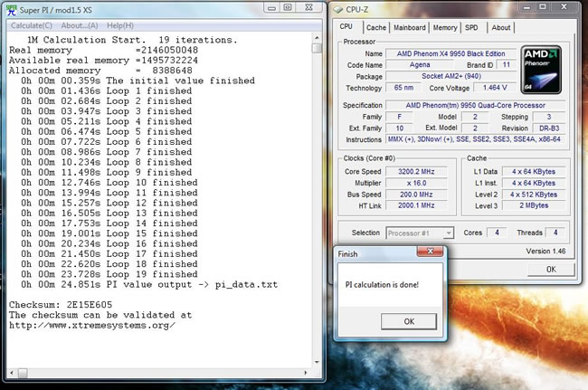
Task: Minimize the Super PI window
Action: pos(271,7)
